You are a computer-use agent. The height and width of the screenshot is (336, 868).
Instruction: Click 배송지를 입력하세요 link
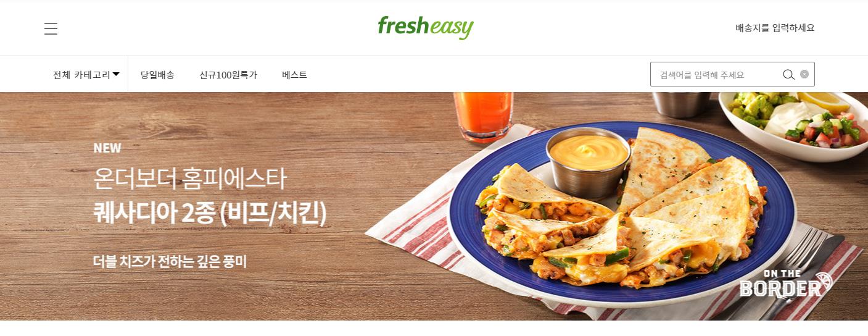pyautogui.click(x=775, y=28)
